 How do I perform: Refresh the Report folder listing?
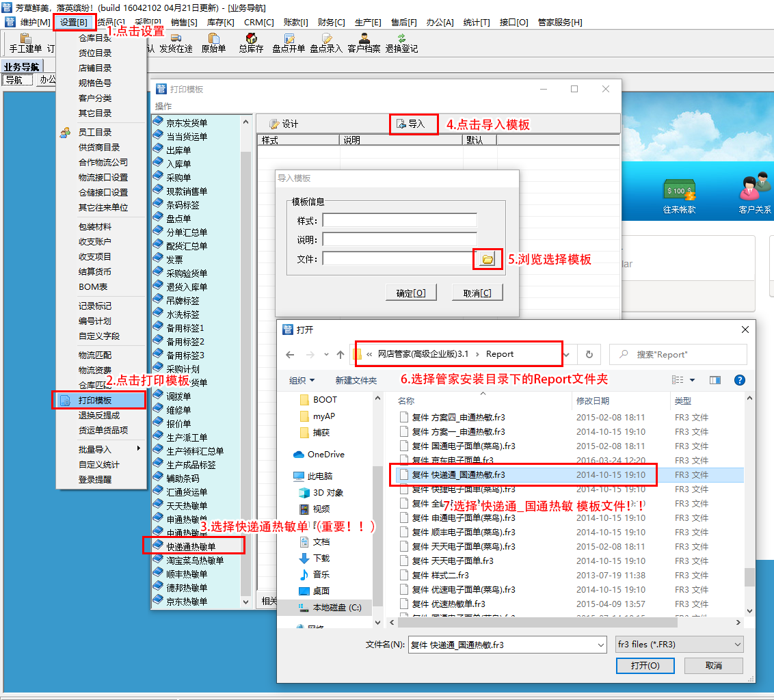tap(589, 354)
